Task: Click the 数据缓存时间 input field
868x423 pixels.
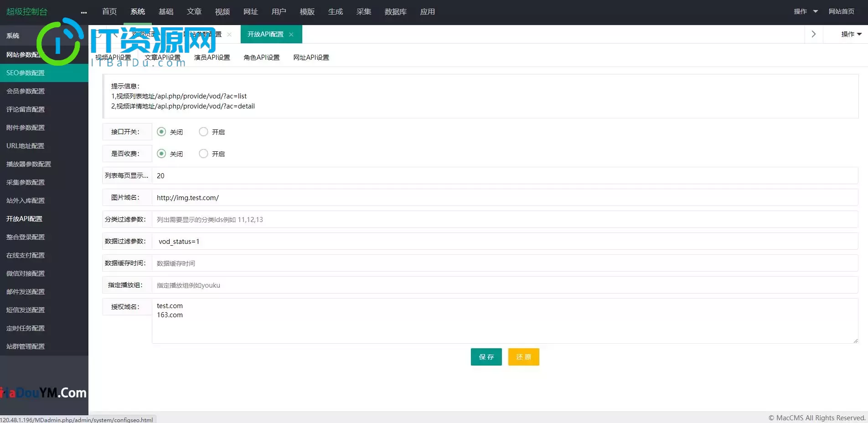Action: (x=505, y=263)
